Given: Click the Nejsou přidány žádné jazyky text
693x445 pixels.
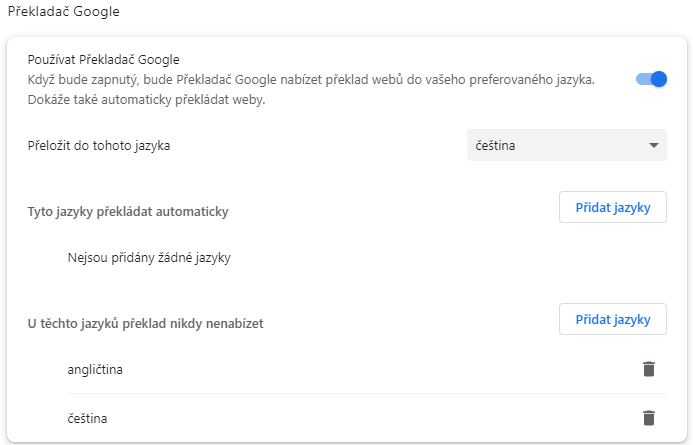Looking at the screenshot, I should [149, 258].
